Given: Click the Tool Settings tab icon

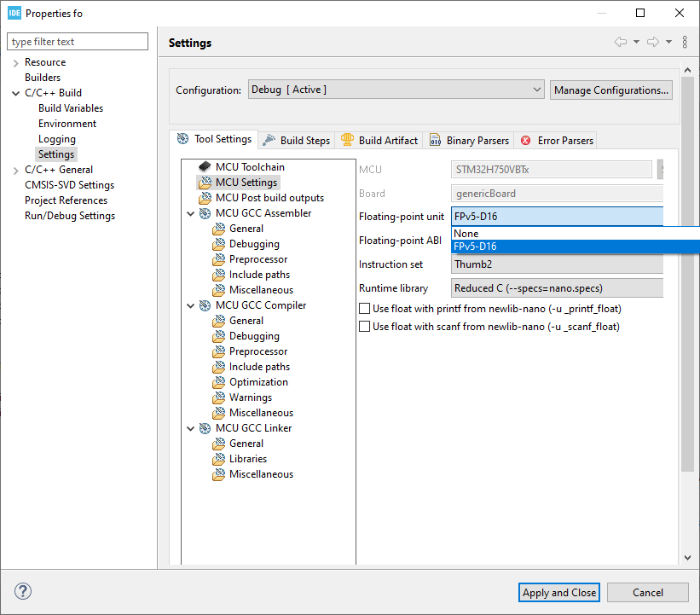Looking at the screenshot, I should (x=182, y=139).
